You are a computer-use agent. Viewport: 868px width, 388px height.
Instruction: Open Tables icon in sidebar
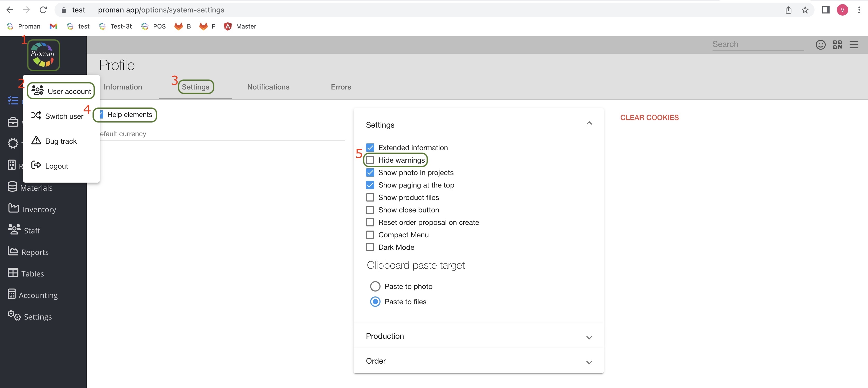tap(13, 273)
